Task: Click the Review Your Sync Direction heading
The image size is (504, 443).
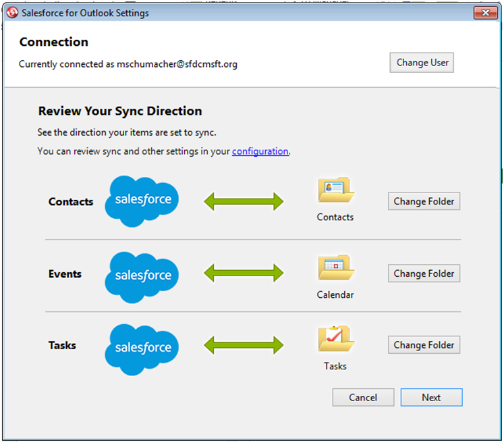Action: (120, 111)
